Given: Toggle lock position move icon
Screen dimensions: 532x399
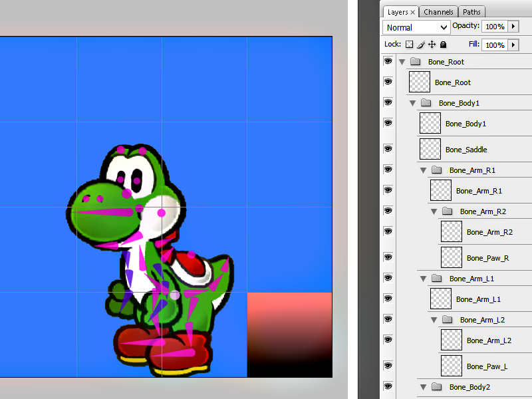Looking at the screenshot, I should [x=432, y=45].
